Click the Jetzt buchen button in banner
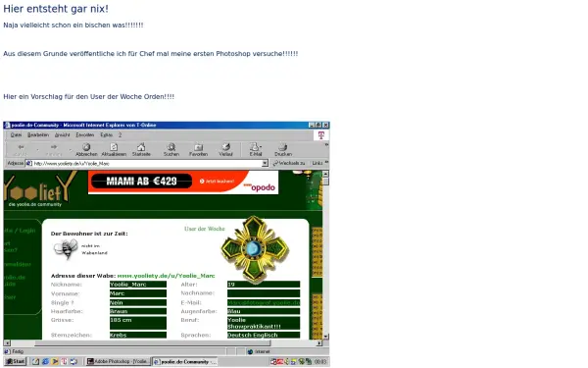Viewport: 588px width, 368px height. (217, 182)
